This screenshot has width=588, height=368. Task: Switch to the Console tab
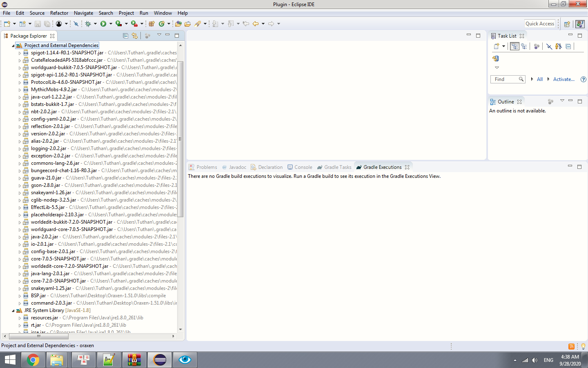click(300, 167)
